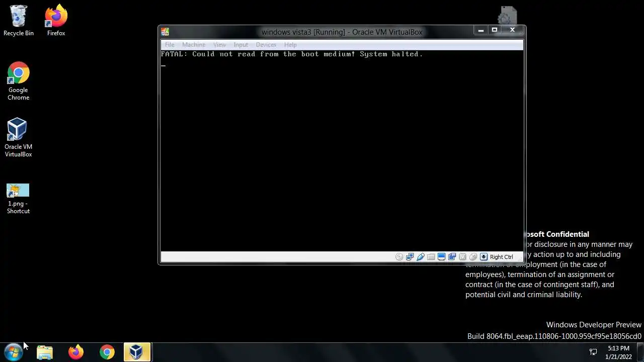Screen dimensions: 644x362
Task: Open the Devices menu
Action: pos(266,45)
